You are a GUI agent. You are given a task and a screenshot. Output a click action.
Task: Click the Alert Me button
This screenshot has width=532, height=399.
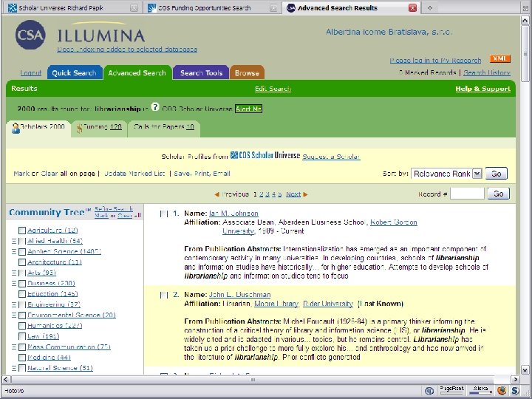pos(249,109)
